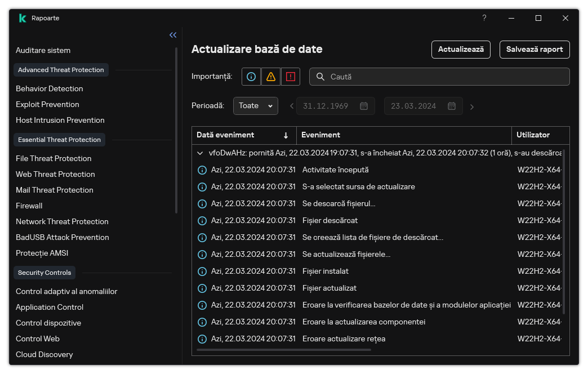Disable the critical importance filter
The height and width of the screenshot is (374, 588).
pos(291,77)
